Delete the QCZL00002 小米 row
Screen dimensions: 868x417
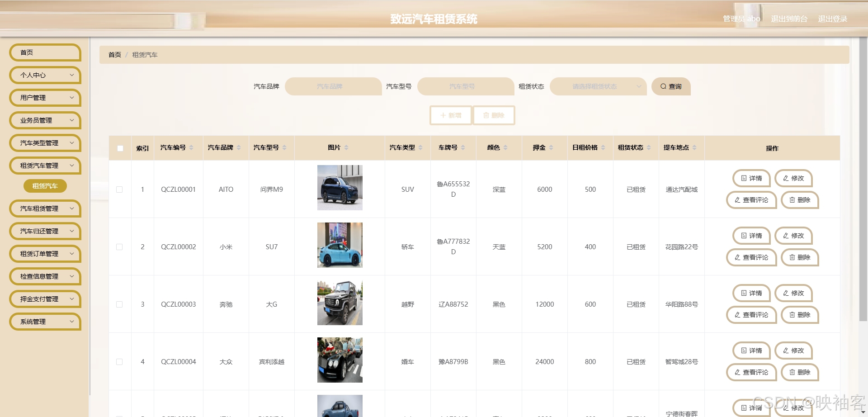click(800, 257)
